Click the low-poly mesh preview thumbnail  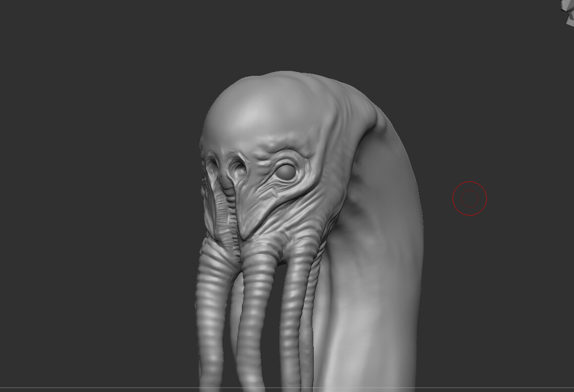pos(567,10)
